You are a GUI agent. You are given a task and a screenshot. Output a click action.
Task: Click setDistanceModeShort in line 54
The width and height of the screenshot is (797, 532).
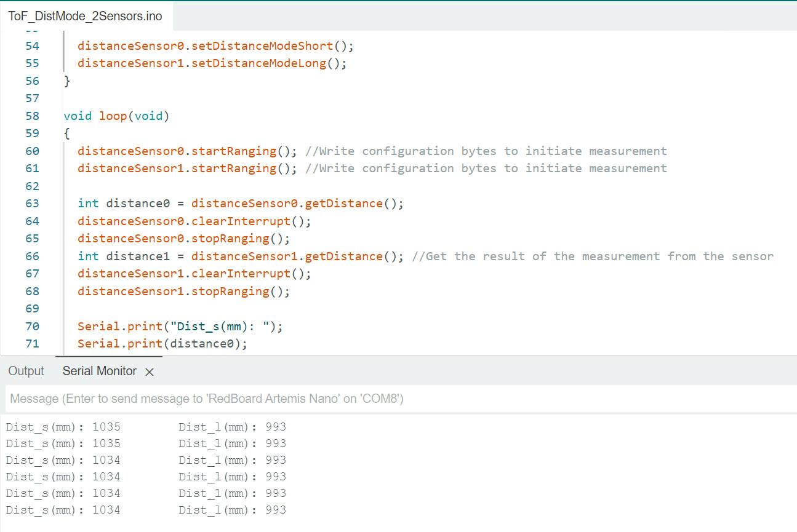[262, 46]
